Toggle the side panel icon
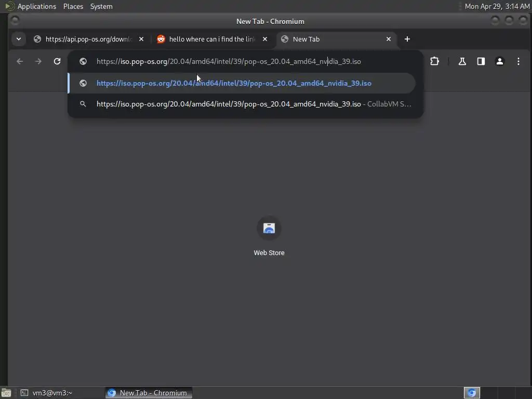 [x=481, y=61]
